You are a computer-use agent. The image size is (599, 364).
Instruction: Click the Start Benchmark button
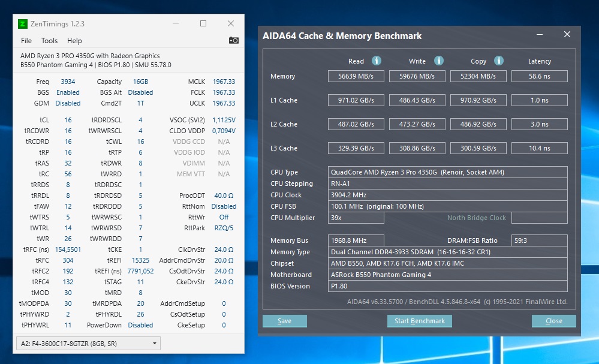tap(420, 321)
